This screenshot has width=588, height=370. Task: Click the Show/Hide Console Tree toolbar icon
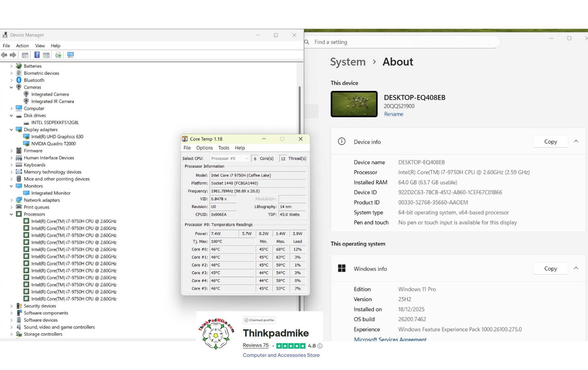click(x=25, y=55)
